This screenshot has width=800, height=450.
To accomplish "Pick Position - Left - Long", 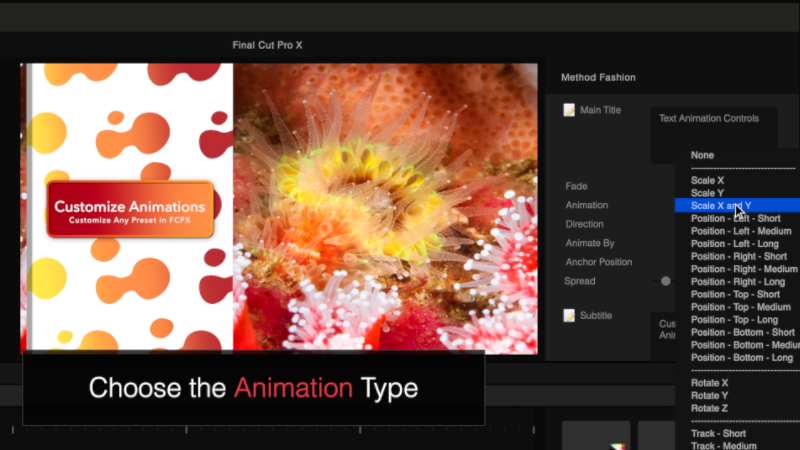I will coord(735,244).
